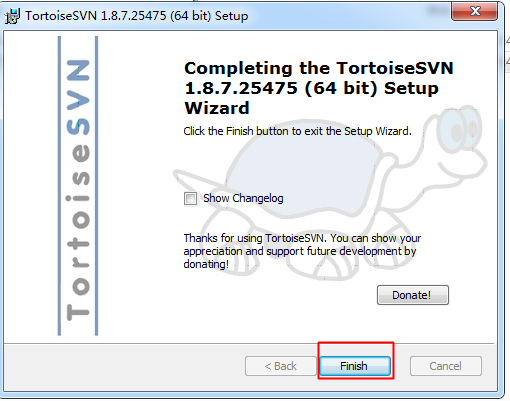Enable the Show Changelog checkbox
Image resolution: width=510 pixels, height=401 pixels.
tap(190, 199)
